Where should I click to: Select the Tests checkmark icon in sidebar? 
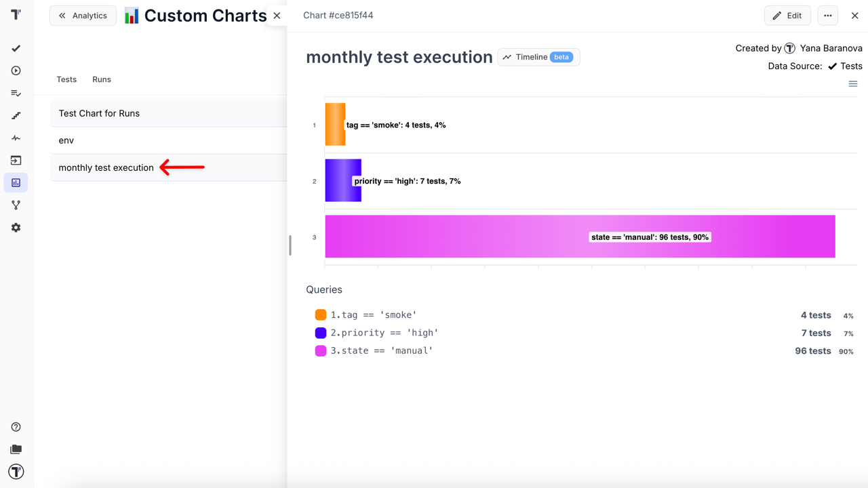click(x=16, y=48)
